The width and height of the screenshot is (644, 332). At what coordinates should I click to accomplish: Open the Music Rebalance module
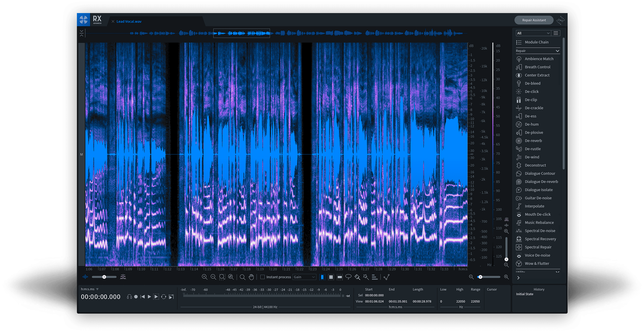pos(538,222)
